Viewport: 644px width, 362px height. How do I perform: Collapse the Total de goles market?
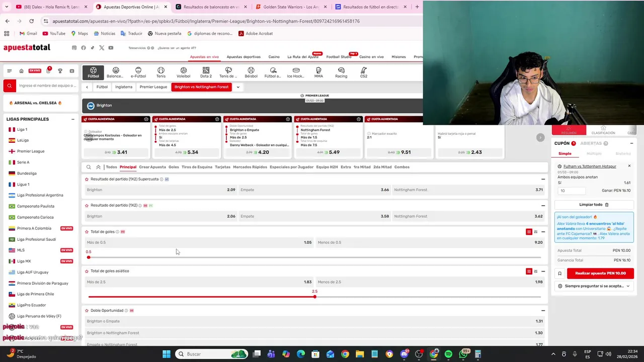[x=543, y=232]
